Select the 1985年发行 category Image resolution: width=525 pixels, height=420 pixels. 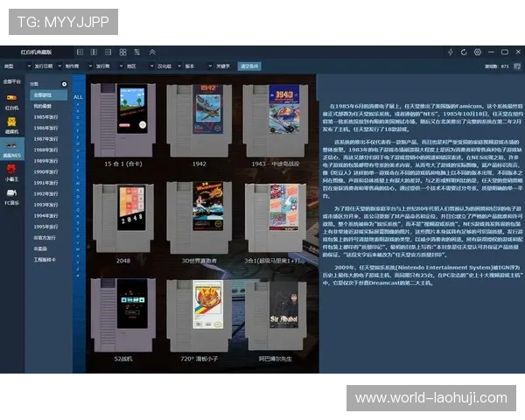click(45, 117)
